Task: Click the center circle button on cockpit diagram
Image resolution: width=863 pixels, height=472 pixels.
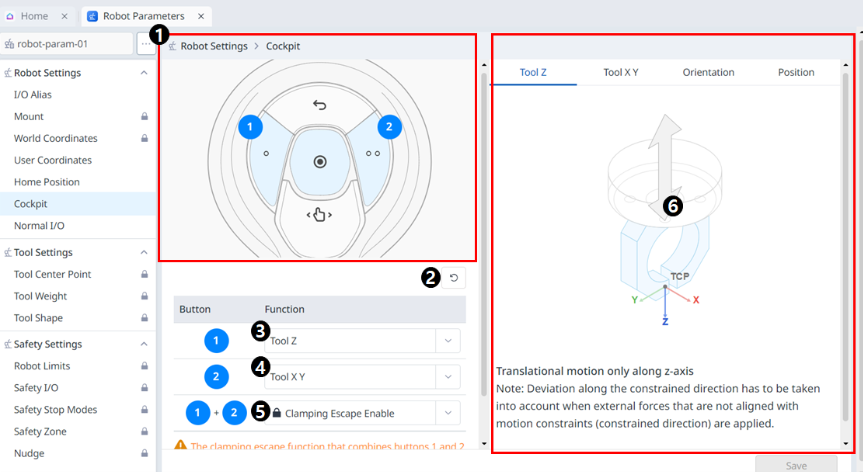Action: (x=319, y=161)
